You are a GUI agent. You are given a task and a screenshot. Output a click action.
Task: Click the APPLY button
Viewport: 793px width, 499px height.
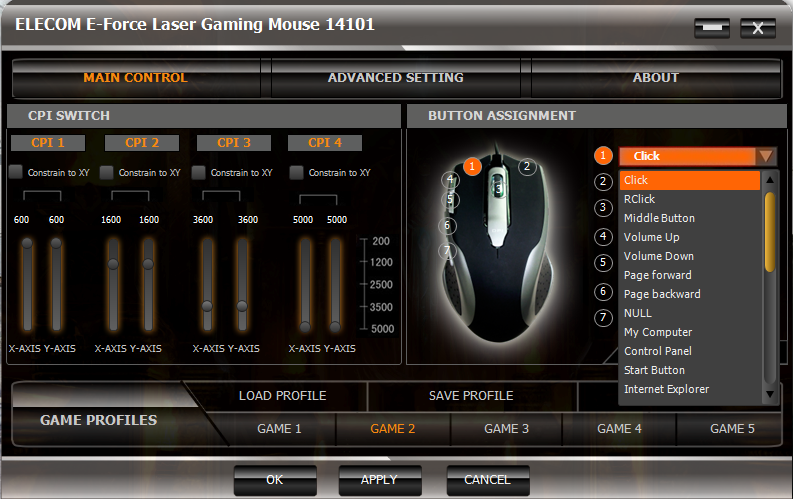click(380, 480)
